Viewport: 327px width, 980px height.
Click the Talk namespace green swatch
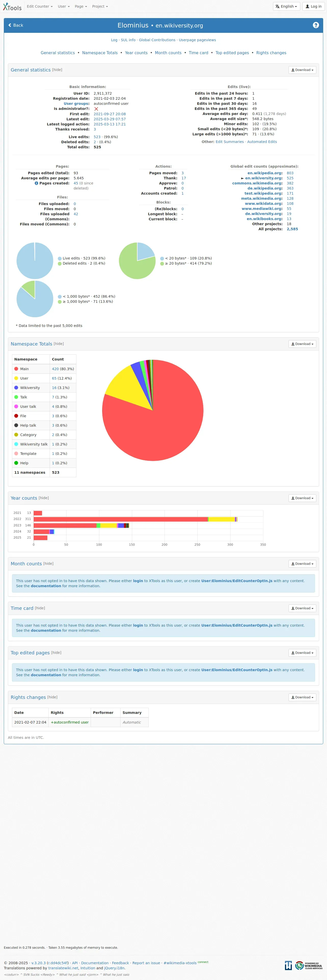[x=16, y=397]
